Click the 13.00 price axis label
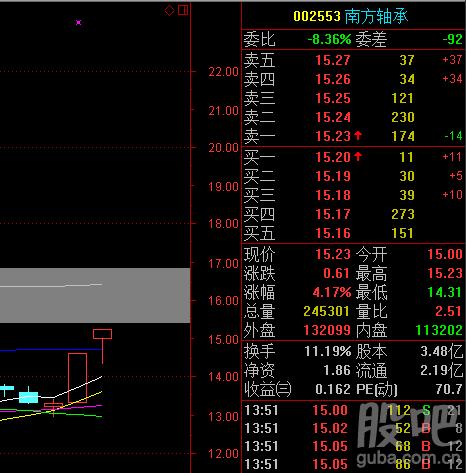The height and width of the screenshot is (473, 466). coord(223,416)
